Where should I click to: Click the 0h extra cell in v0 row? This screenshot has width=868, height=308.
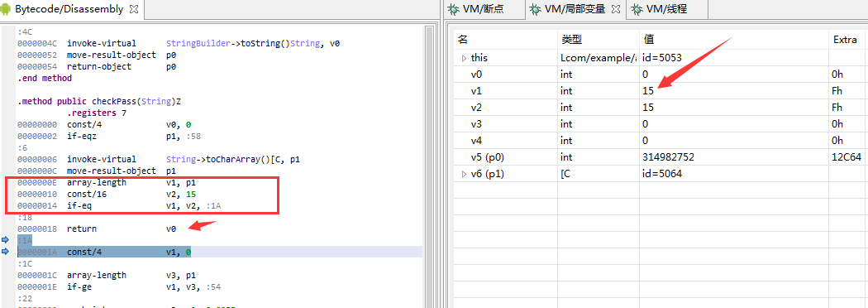[837, 75]
